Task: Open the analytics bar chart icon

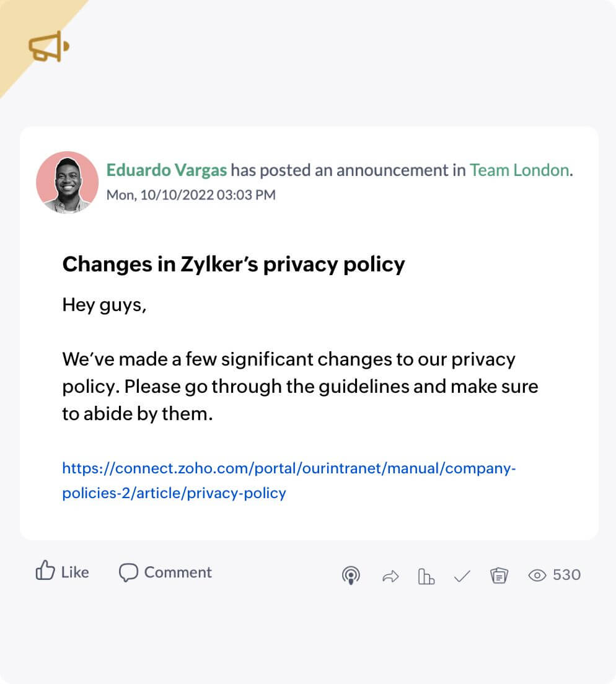Action: [426, 576]
